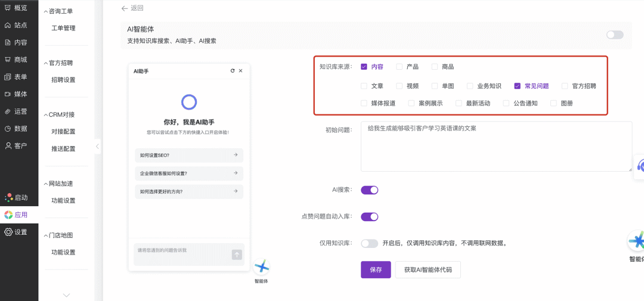Click the 保存 button
Image resolution: width=644 pixels, height=301 pixels.
point(376,269)
